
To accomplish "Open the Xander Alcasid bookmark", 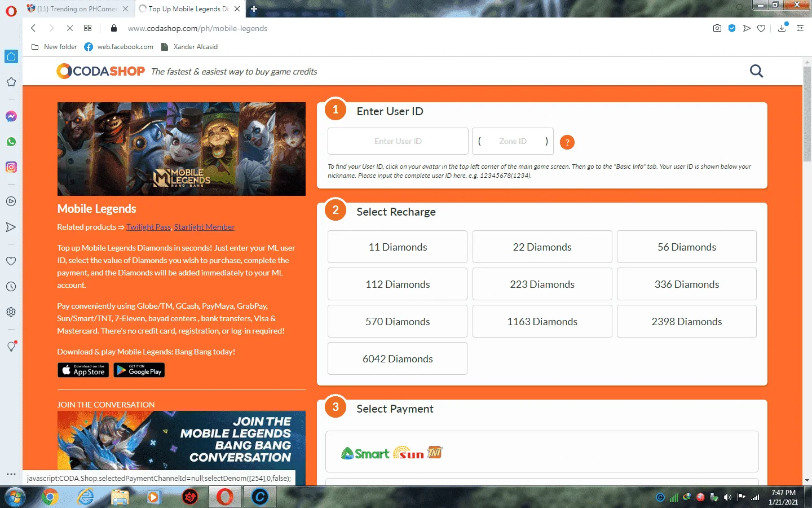I will coord(189,47).
